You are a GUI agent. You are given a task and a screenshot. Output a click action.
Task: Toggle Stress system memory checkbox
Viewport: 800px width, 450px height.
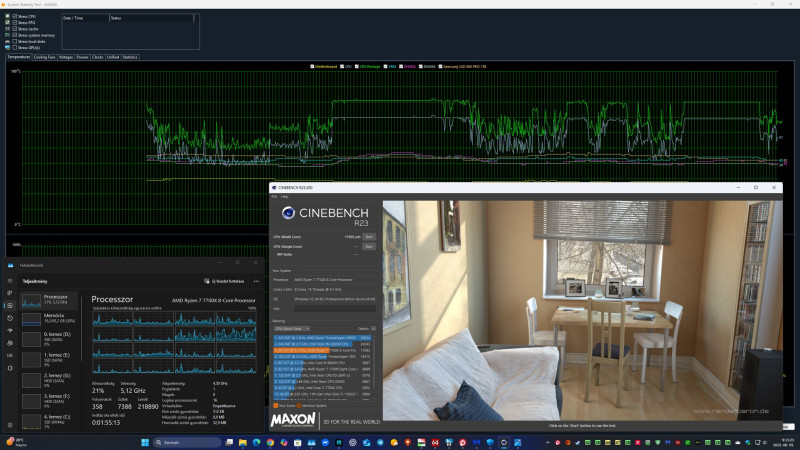click(x=15, y=35)
